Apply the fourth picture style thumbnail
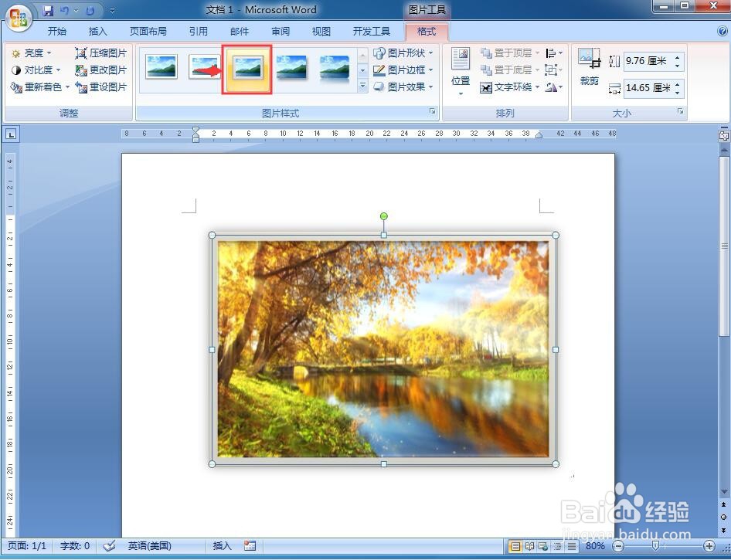731x560 pixels. click(291, 66)
